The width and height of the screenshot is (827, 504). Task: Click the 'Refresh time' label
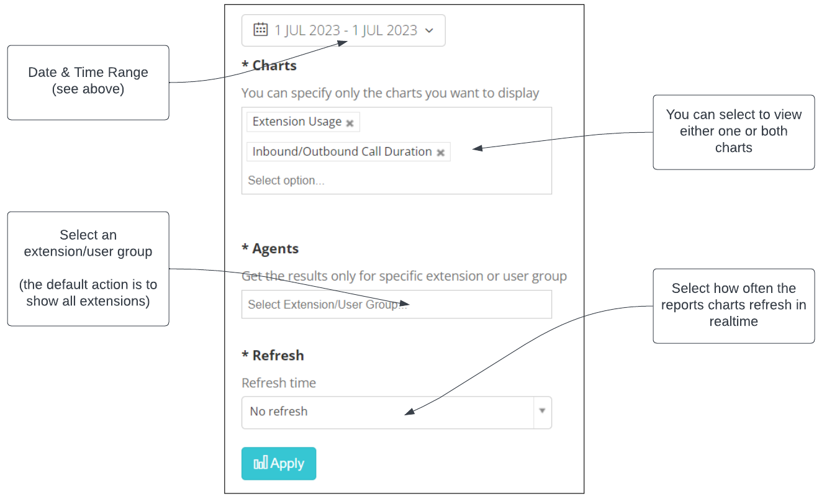coord(279,383)
